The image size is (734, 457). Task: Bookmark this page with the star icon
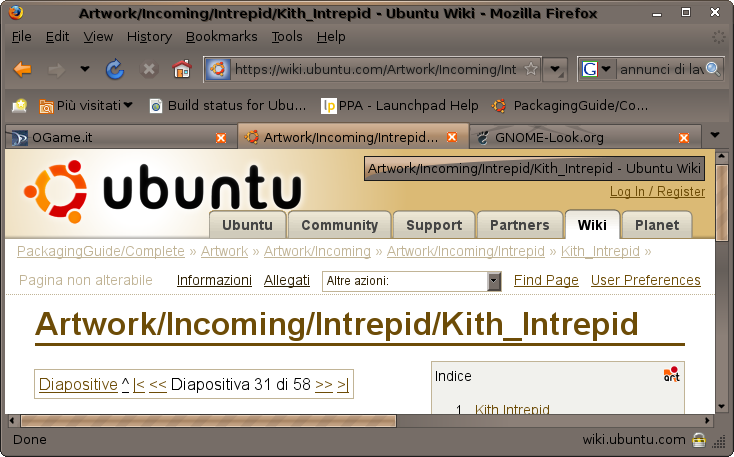click(x=531, y=69)
